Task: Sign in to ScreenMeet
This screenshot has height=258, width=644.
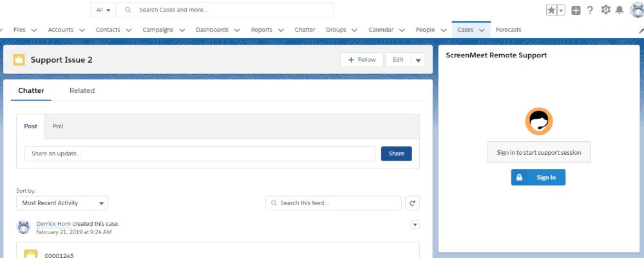Action: click(538, 177)
